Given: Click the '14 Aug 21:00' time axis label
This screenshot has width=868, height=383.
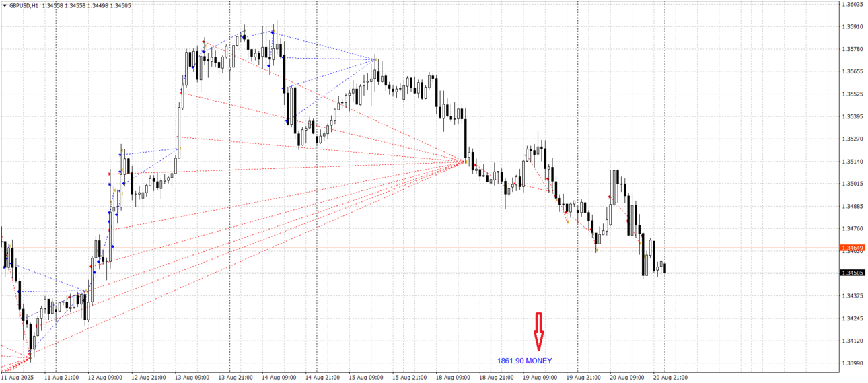Looking at the screenshot, I should pos(322,378).
